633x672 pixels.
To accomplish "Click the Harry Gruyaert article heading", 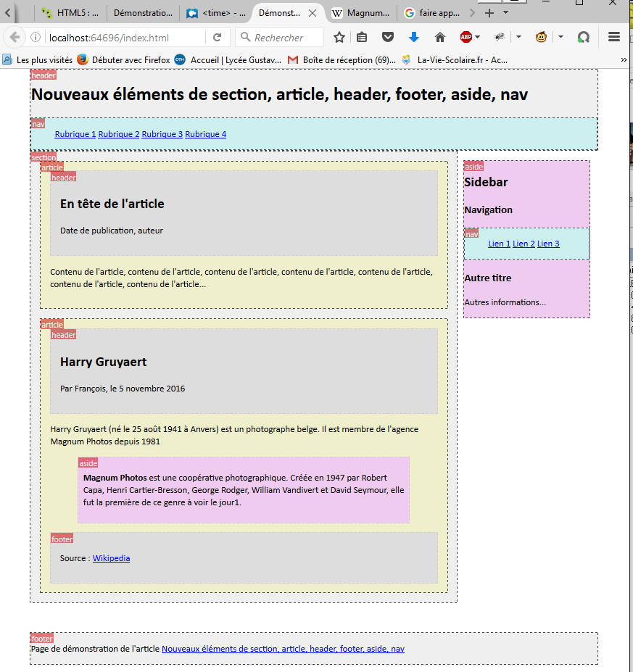I will pos(103,362).
